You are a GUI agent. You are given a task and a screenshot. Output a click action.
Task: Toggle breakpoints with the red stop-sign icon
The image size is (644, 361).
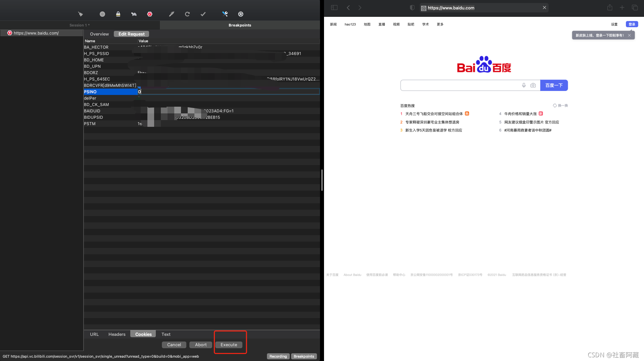(x=150, y=14)
